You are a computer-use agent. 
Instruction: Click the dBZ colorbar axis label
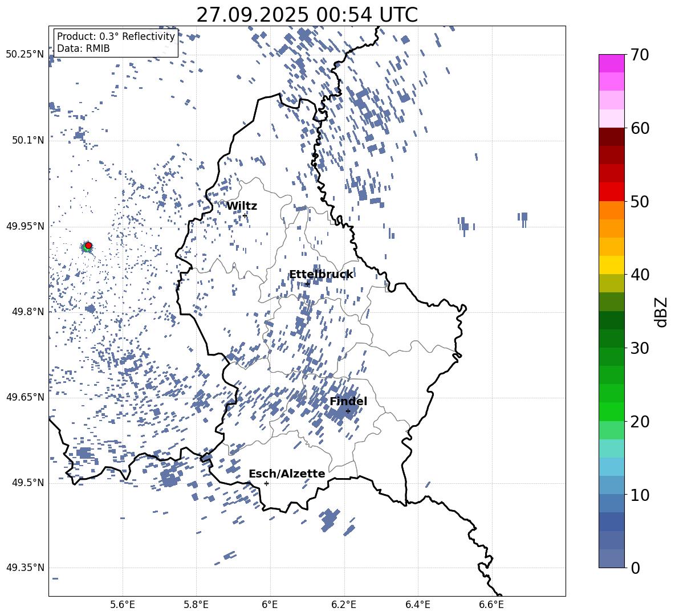coord(661,312)
